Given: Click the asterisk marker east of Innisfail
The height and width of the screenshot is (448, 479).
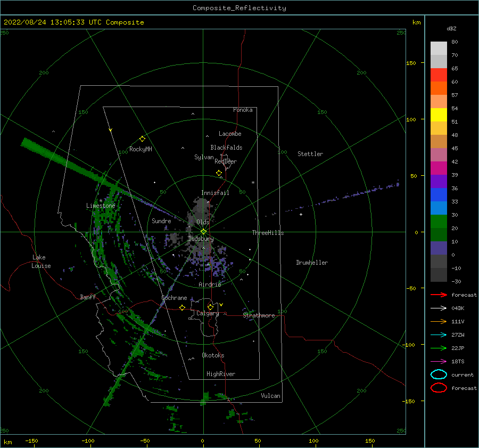Looking at the screenshot, I should [x=253, y=183].
